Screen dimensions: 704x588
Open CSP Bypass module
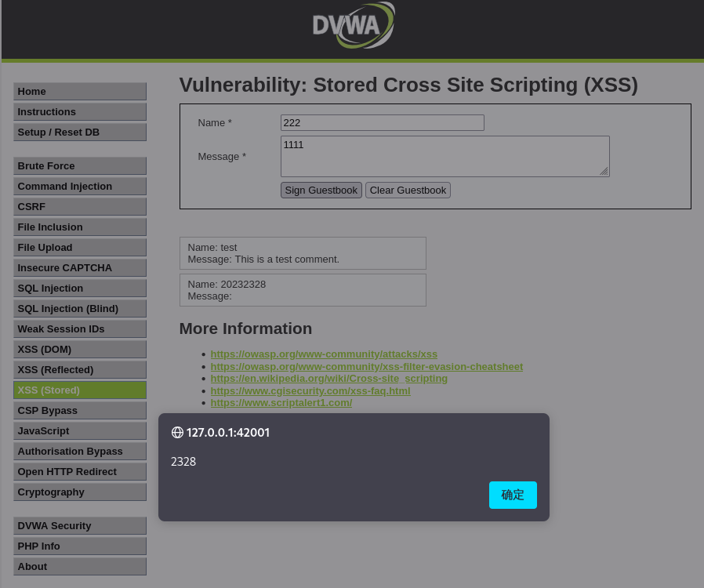80,411
